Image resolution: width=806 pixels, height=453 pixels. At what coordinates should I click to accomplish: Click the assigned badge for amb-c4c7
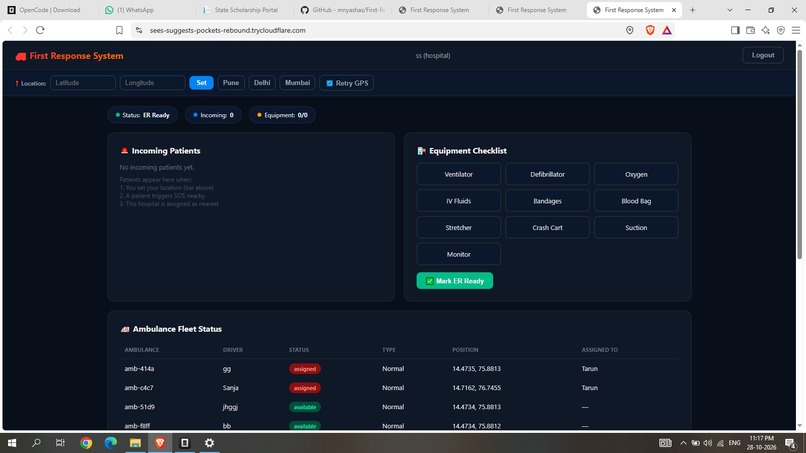(x=305, y=388)
